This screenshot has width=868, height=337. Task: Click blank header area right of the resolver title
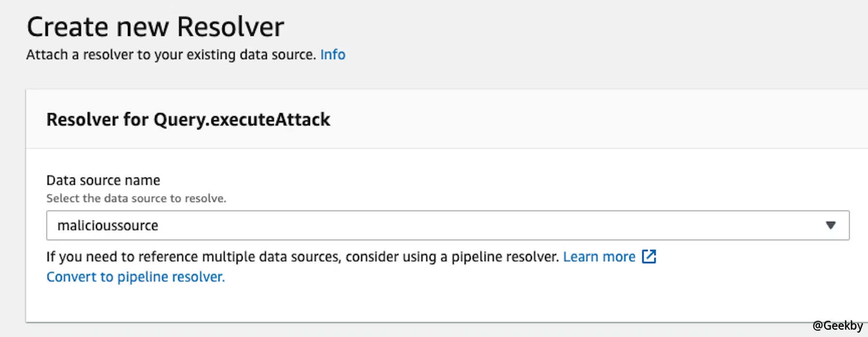coord(581,119)
